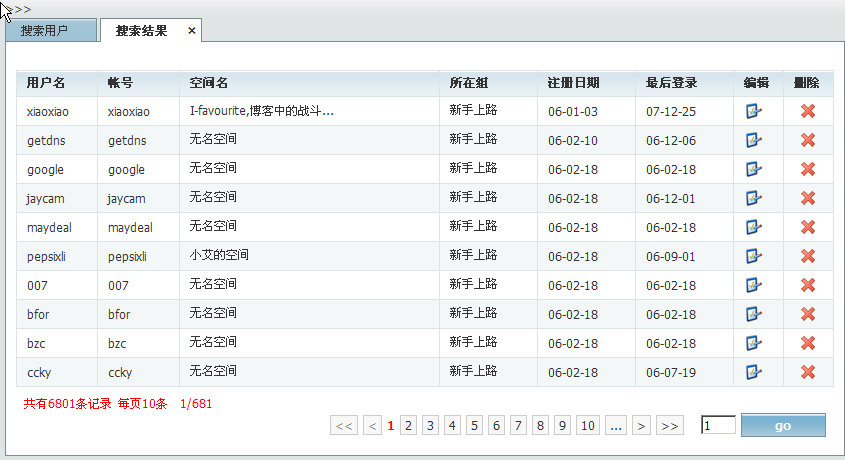The image size is (845, 460).
Task: Select space name 小艾的空间
Action: pyautogui.click(x=219, y=255)
